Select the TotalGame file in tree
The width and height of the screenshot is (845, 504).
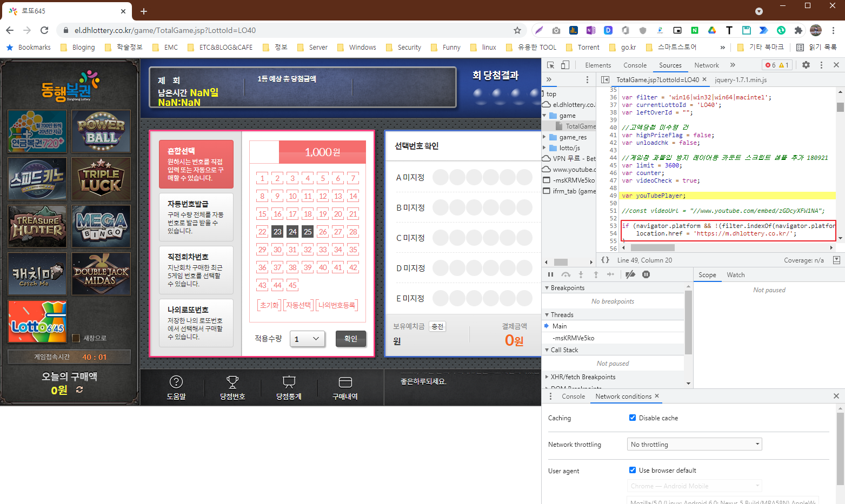(576, 126)
